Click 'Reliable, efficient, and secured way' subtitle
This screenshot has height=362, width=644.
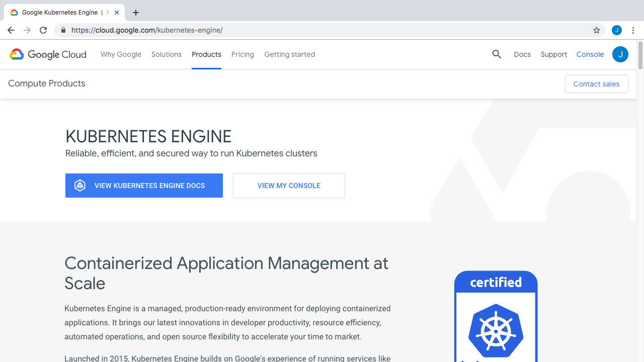191,153
